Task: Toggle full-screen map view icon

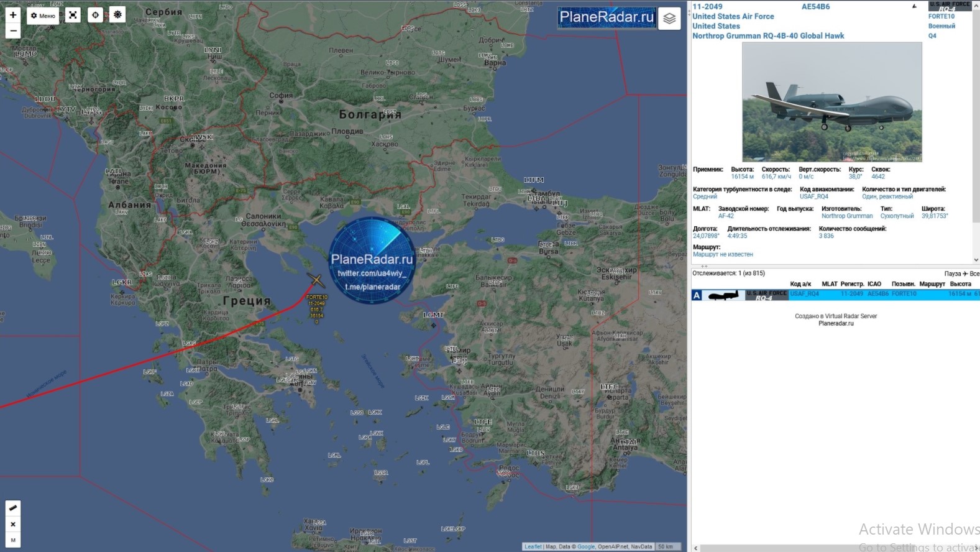Action: [73, 15]
